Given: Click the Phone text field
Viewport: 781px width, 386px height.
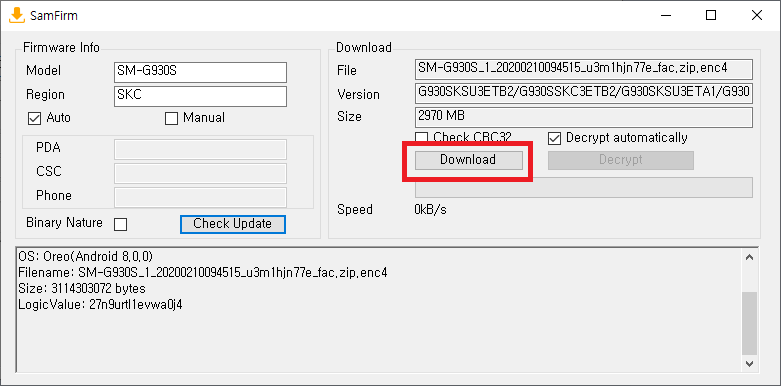Looking at the screenshot, I should [200, 197].
